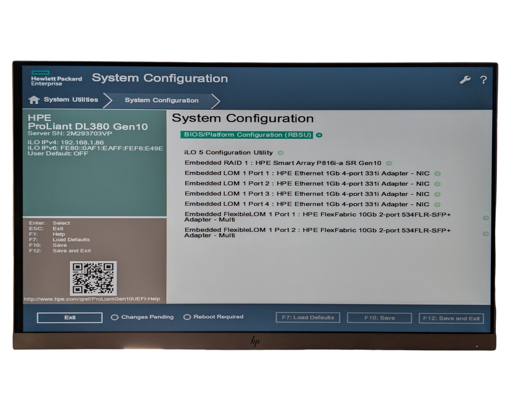Image resolution: width=532 pixels, height=400 pixels.
Task: Click the home icon in breadcrumb
Action: pyautogui.click(x=34, y=99)
